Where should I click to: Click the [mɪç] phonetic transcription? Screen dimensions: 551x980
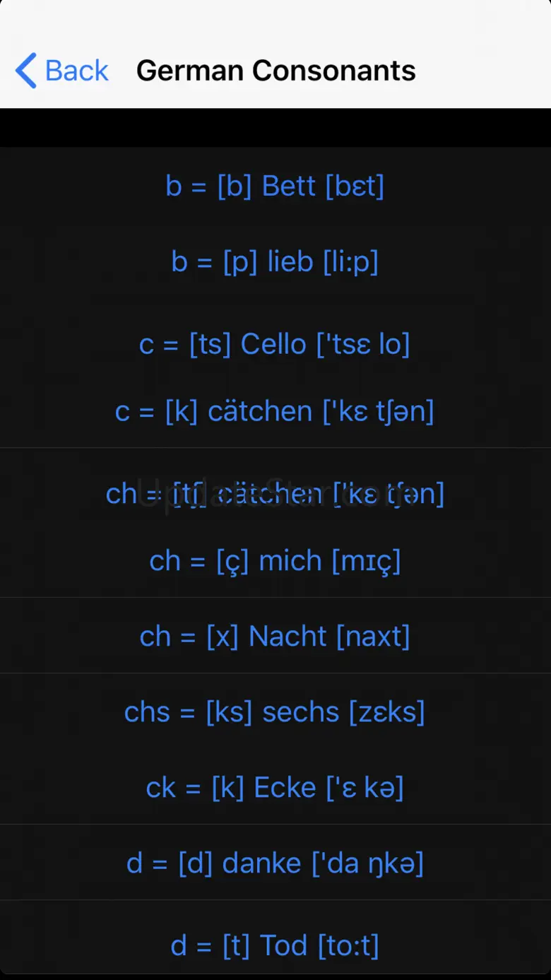click(x=367, y=561)
